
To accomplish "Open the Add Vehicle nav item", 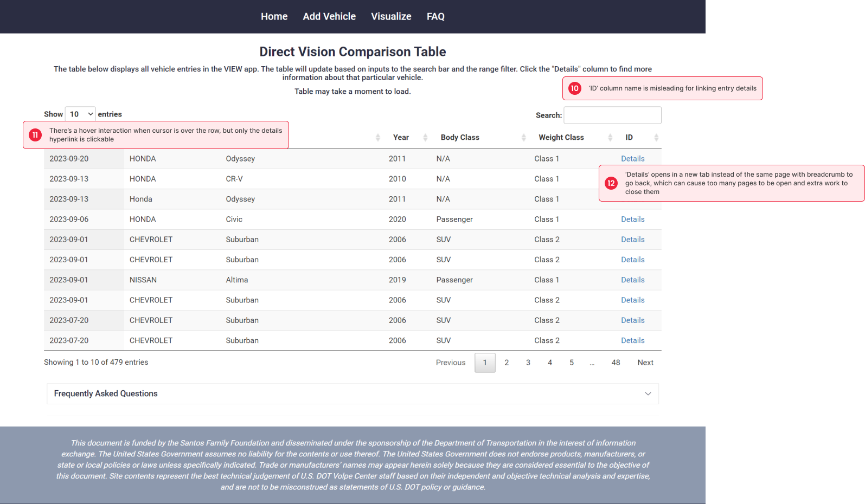I will click(x=329, y=17).
